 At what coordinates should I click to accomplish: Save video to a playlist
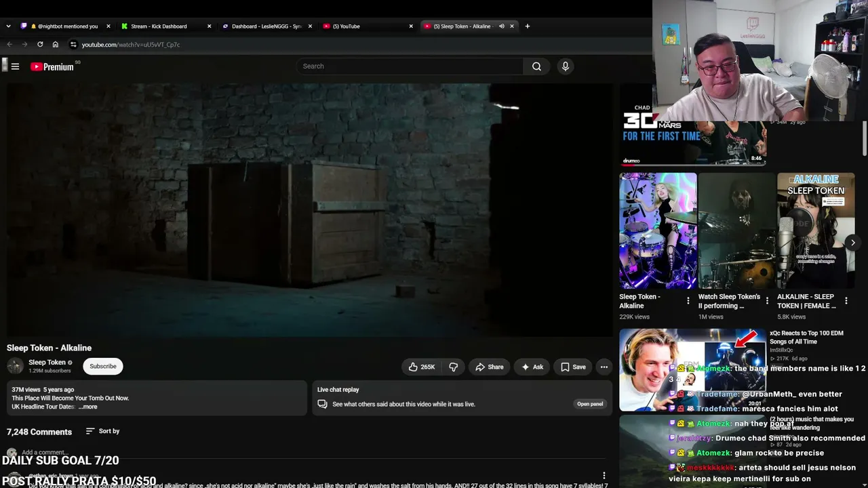(x=573, y=367)
